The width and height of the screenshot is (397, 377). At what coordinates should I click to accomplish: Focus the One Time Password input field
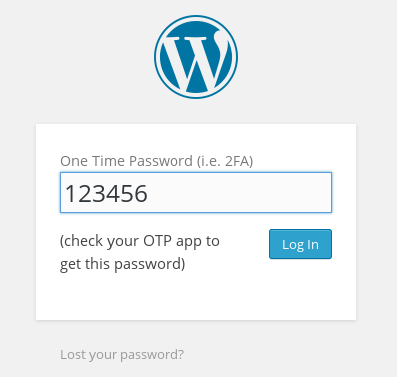(x=196, y=192)
